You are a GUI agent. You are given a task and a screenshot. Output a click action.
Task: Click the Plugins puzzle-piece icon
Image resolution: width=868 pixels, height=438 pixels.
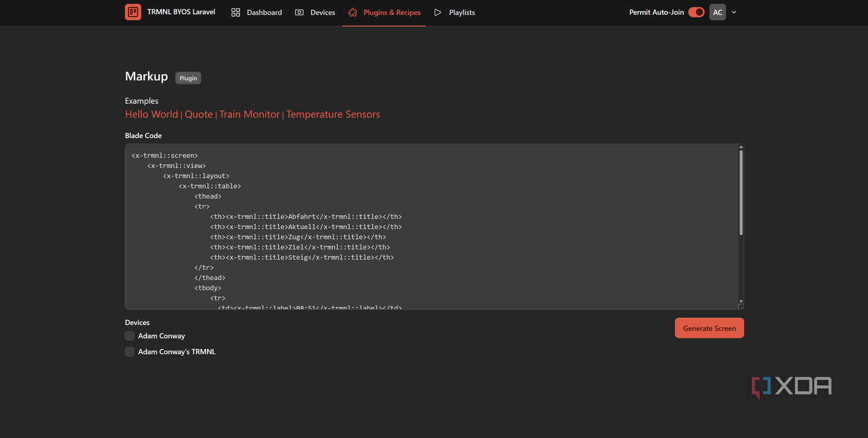352,12
